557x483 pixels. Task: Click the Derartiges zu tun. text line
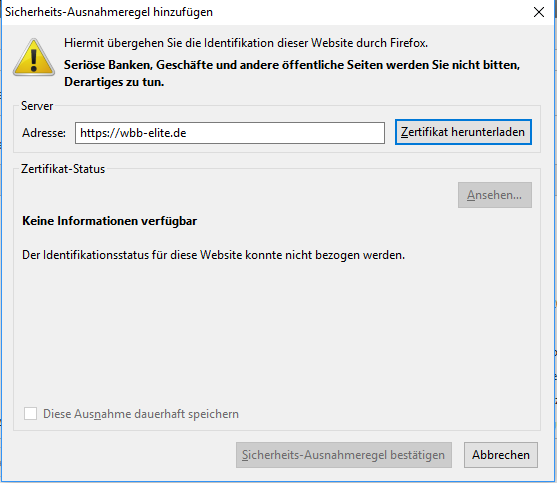click(x=114, y=82)
